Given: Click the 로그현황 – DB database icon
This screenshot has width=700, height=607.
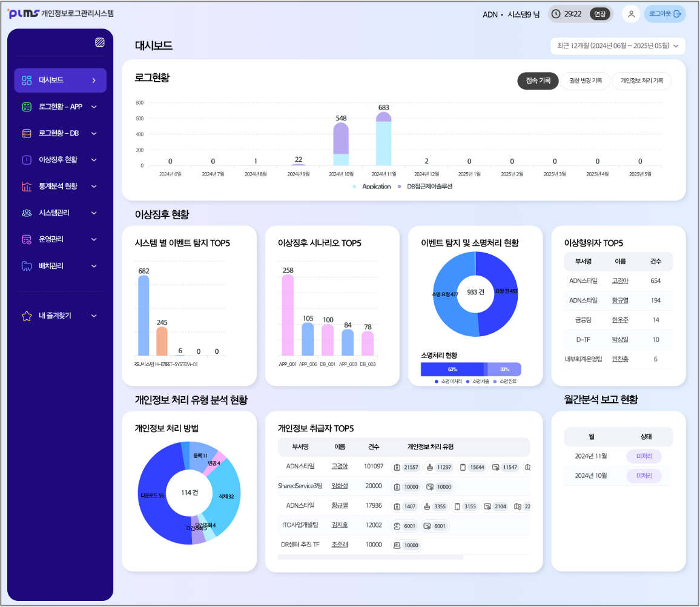Looking at the screenshot, I should pyautogui.click(x=27, y=133).
